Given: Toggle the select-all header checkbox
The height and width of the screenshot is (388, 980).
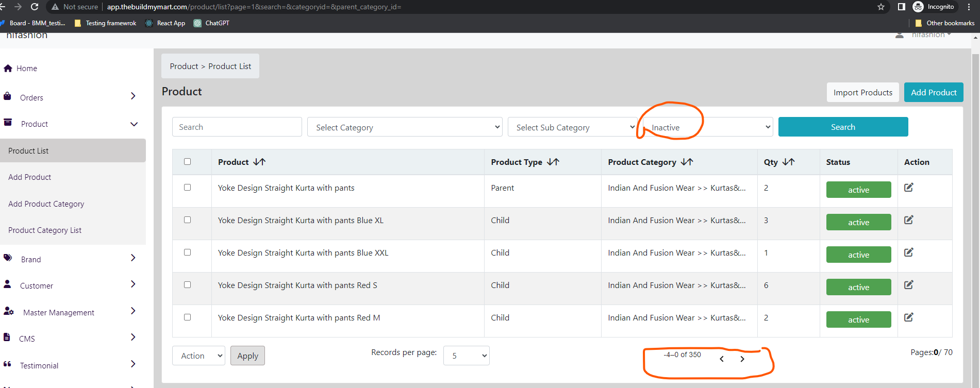Looking at the screenshot, I should tap(187, 161).
